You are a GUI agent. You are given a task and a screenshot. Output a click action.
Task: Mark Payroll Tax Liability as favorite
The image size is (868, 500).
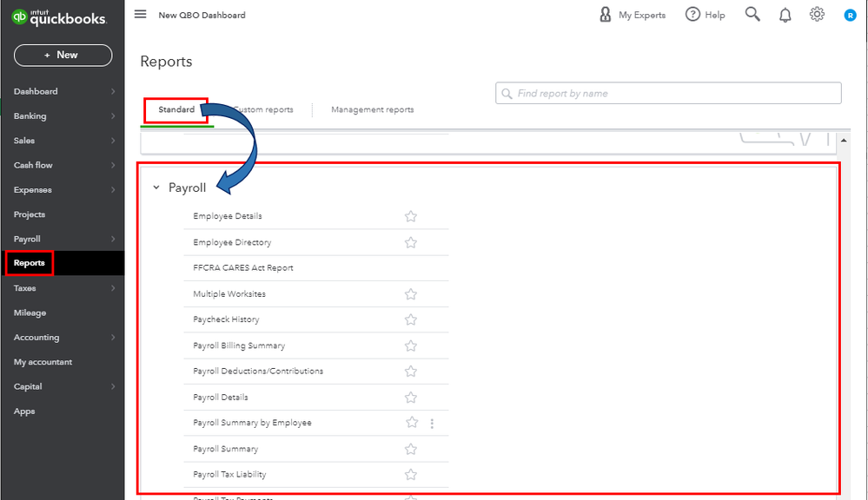[x=411, y=474]
